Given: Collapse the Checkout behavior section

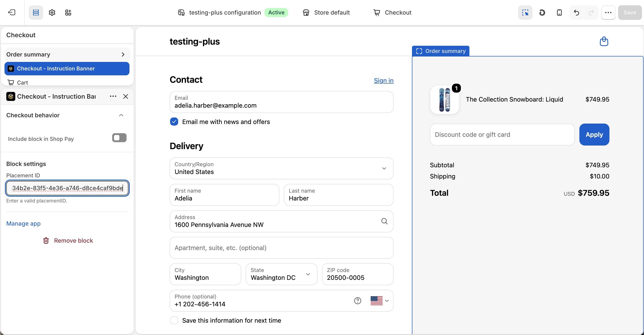Looking at the screenshot, I should (121, 115).
